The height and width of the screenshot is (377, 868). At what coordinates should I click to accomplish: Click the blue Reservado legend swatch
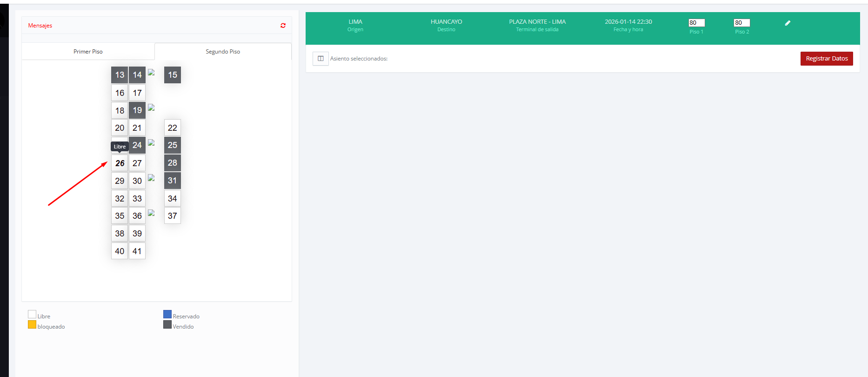[x=167, y=314]
